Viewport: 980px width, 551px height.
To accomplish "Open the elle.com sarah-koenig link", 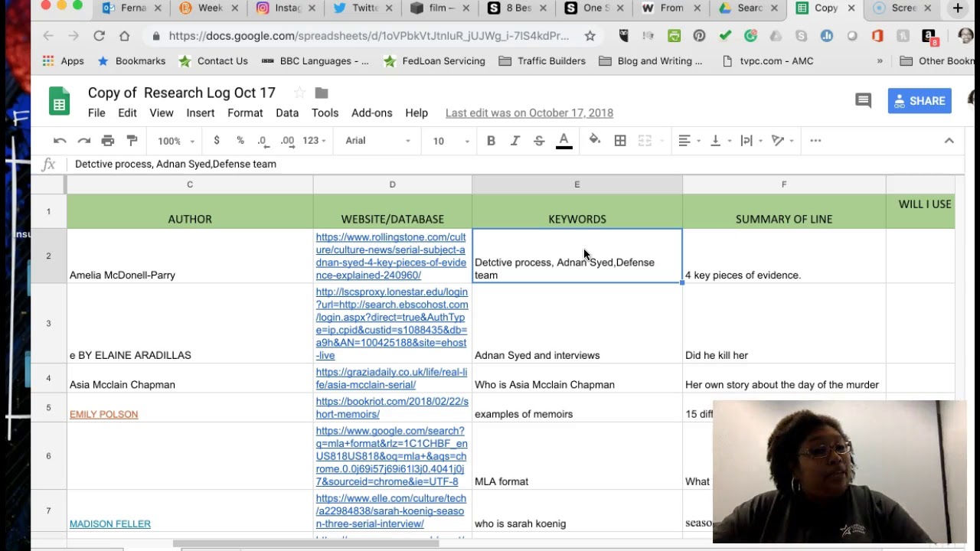I will coord(390,511).
